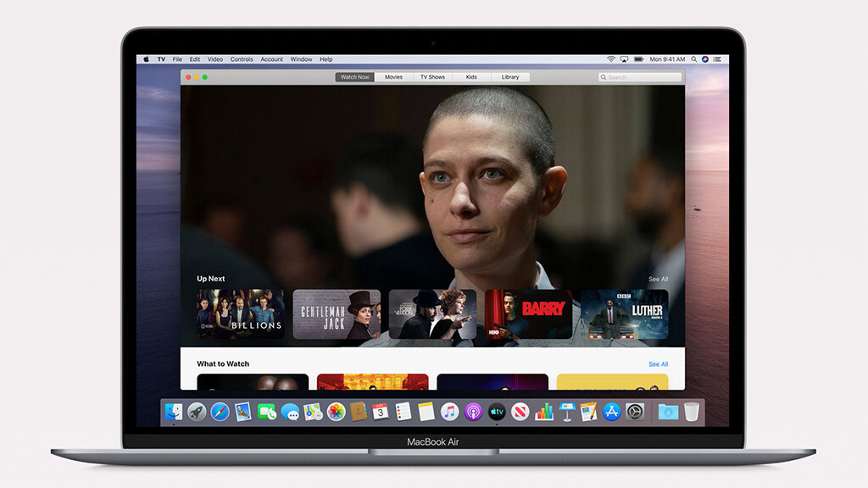Open the Billions thumbnail
Screen dimensions: 868x488
click(241, 313)
